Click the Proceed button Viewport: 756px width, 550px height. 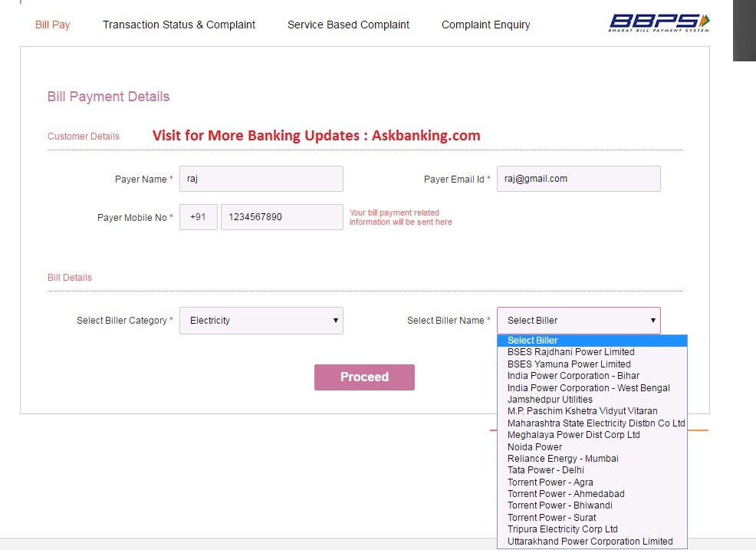[x=364, y=377]
